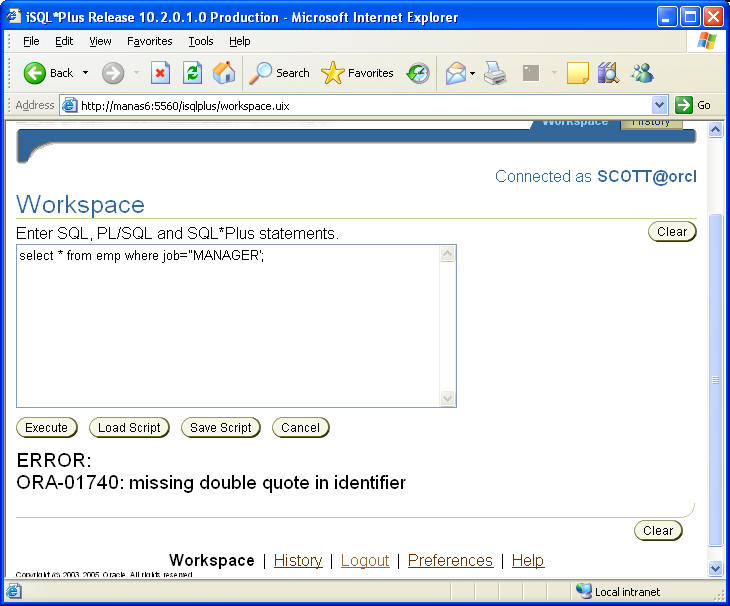Stop loading with the red X icon
The width and height of the screenshot is (730, 606).
point(160,73)
